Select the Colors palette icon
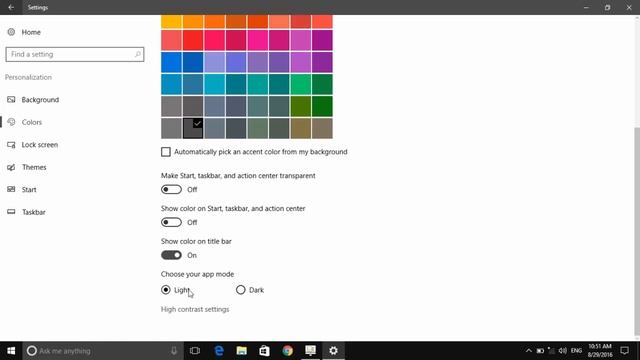The width and height of the screenshot is (640, 360). [11, 122]
